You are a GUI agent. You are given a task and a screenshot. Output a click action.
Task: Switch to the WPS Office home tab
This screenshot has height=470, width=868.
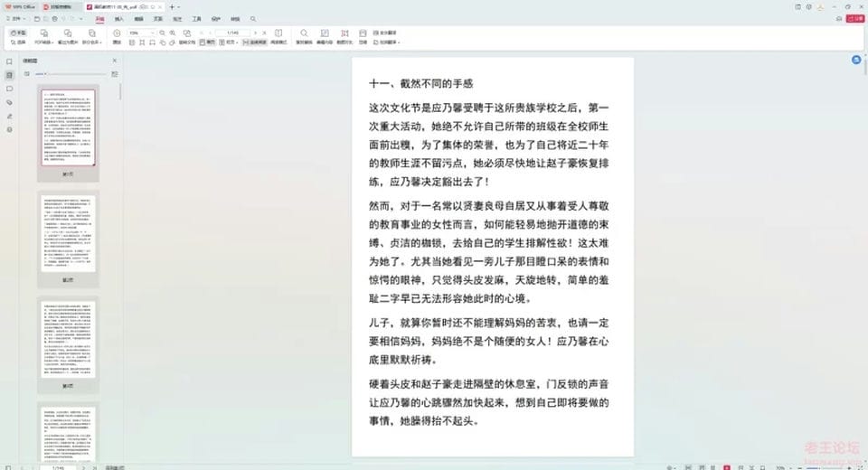pos(21,6)
